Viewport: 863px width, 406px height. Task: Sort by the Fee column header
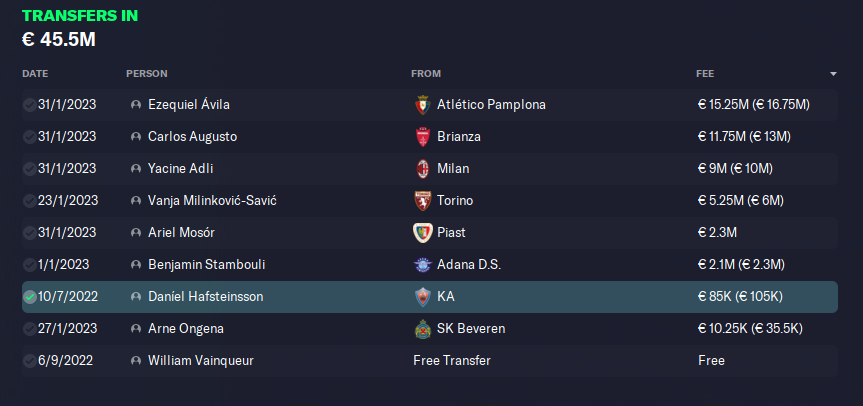[x=705, y=74]
